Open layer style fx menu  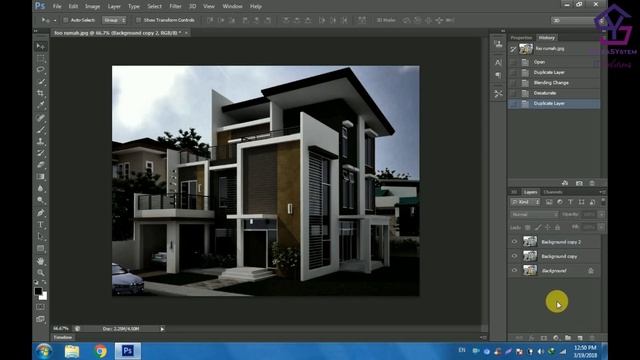click(x=531, y=338)
